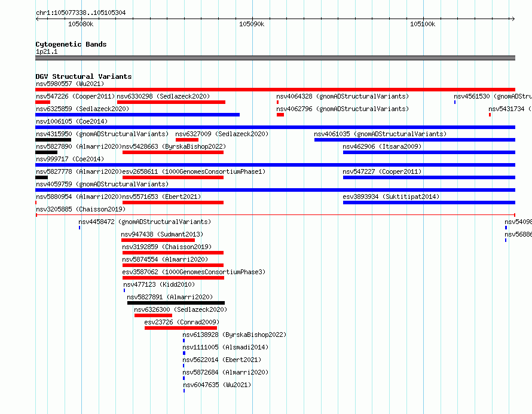Click the blue bar of esv3893934
Viewport: 532px width, 414px height.
coord(429,203)
